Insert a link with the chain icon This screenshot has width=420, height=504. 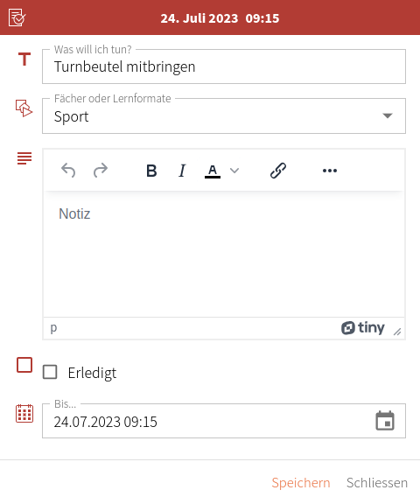click(x=278, y=171)
